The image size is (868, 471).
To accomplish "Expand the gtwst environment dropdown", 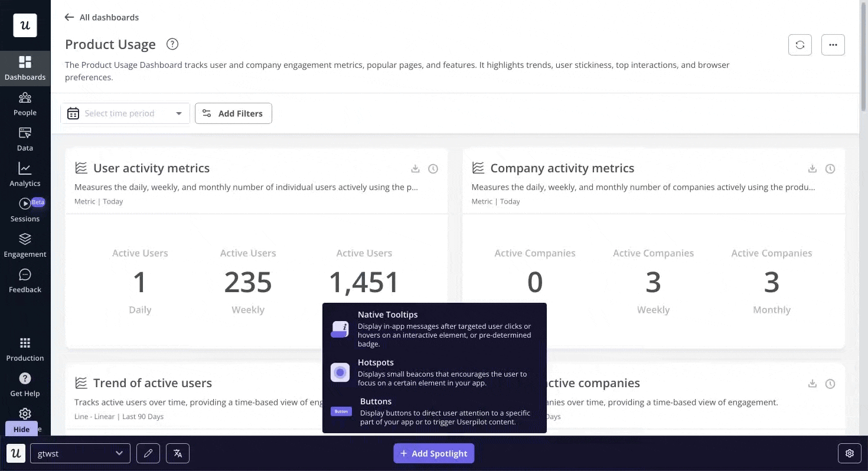I will click(x=80, y=453).
